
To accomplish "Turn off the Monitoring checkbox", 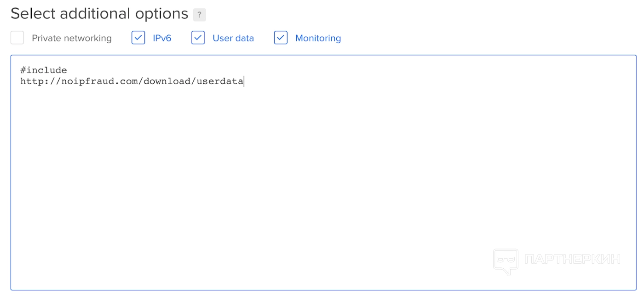I will point(281,38).
